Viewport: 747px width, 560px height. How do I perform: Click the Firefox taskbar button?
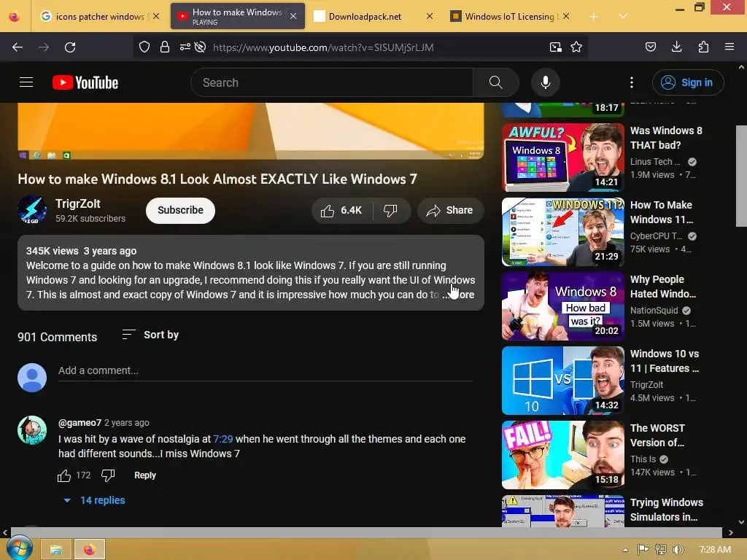point(90,550)
